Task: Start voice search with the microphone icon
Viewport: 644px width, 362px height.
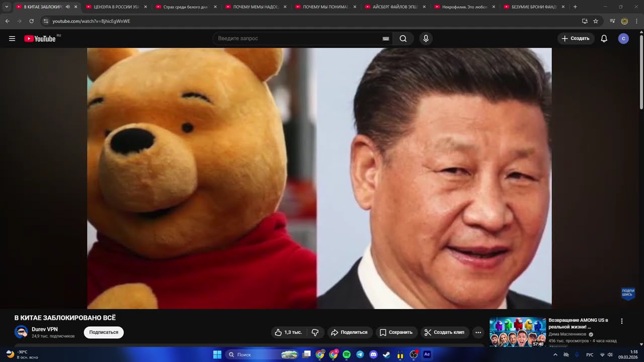Action: click(x=426, y=39)
